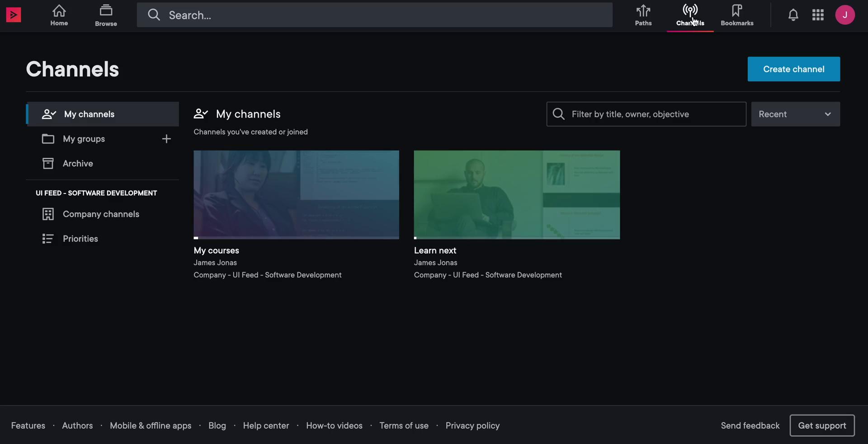868x444 pixels.
Task: Click 'Channels you've created or joined' text
Action: 250,132
